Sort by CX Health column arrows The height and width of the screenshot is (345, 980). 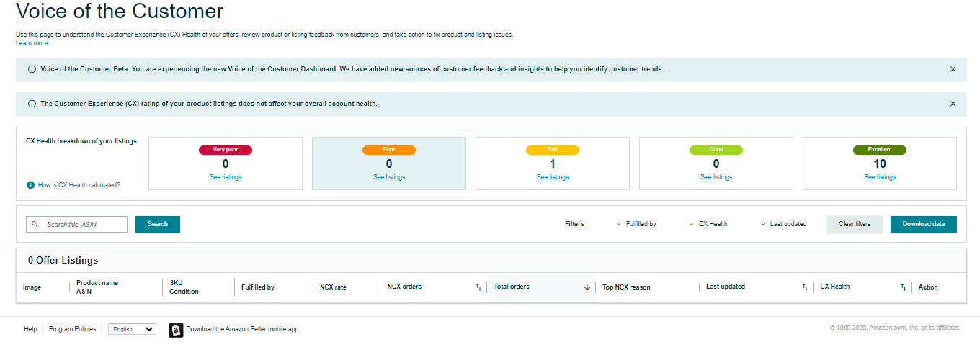(903, 287)
